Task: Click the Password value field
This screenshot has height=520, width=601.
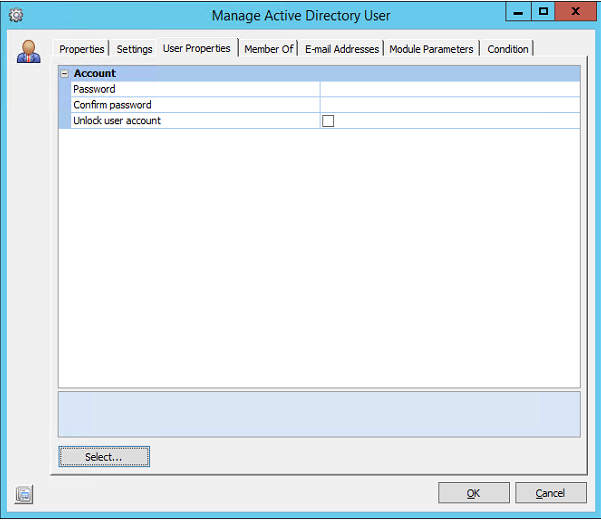Action: point(450,89)
